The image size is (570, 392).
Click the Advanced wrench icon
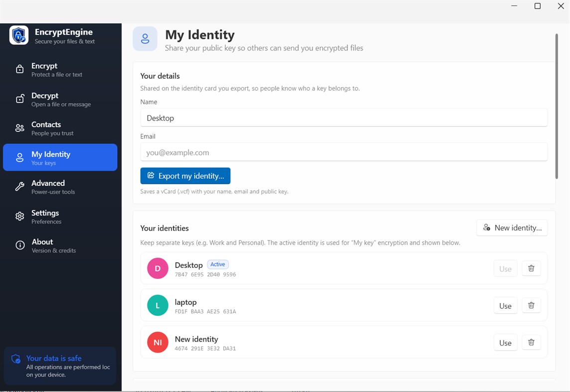tap(19, 187)
